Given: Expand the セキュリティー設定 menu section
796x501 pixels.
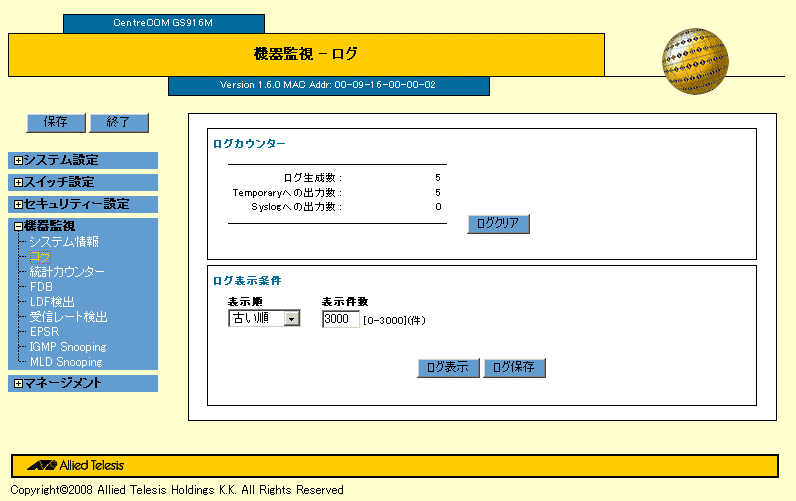Looking at the screenshot, I should click(19, 204).
